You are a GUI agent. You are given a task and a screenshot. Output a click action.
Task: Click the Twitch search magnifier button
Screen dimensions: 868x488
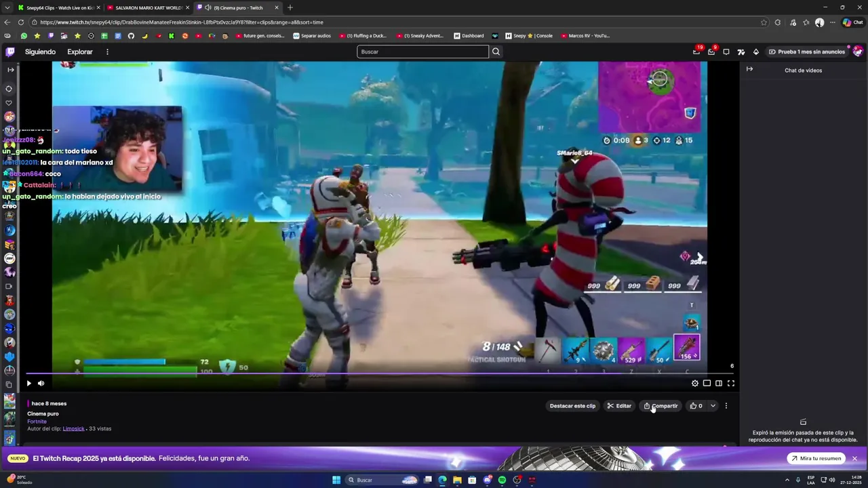pos(496,52)
